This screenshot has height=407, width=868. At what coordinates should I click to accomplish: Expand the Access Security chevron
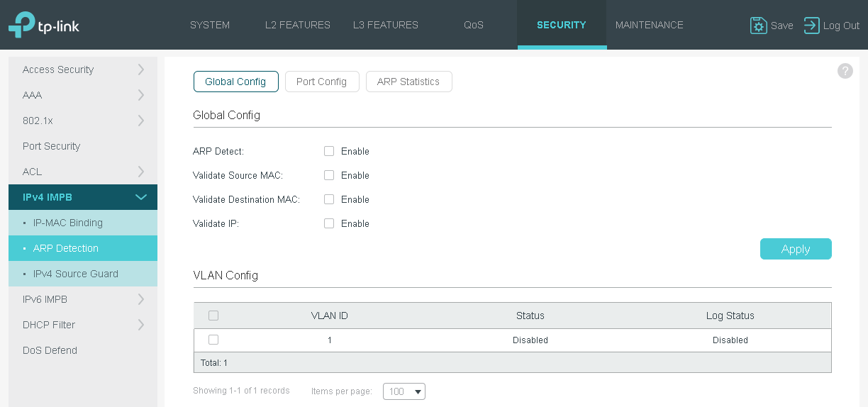[141, 69]
